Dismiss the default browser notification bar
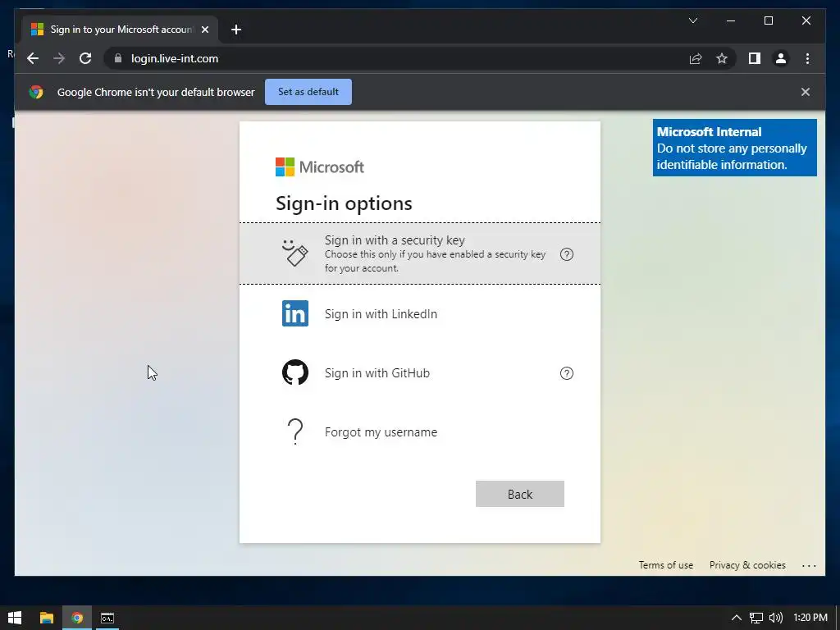Viewport: 840px width, 630px height. tap(806, 92)
